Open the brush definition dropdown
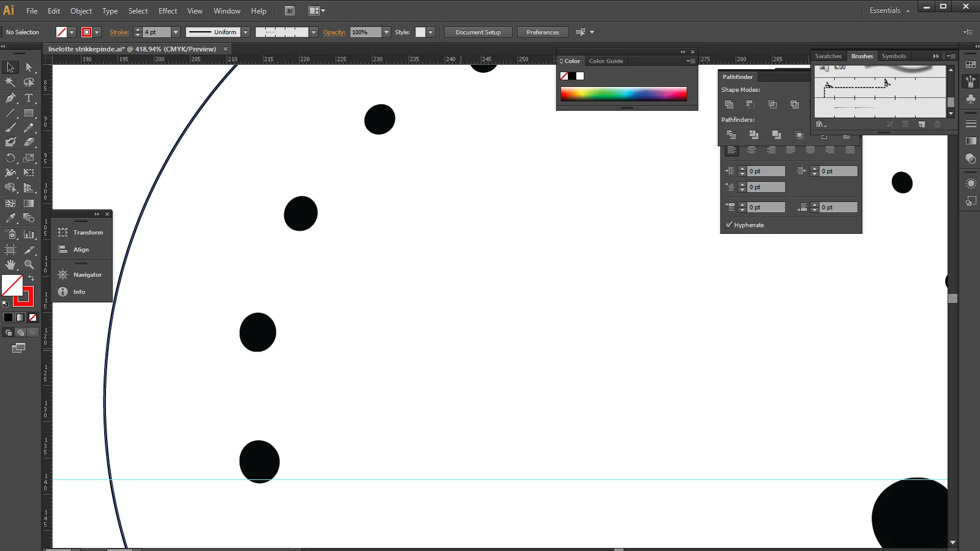980x551 pixels. coord(314,32)
